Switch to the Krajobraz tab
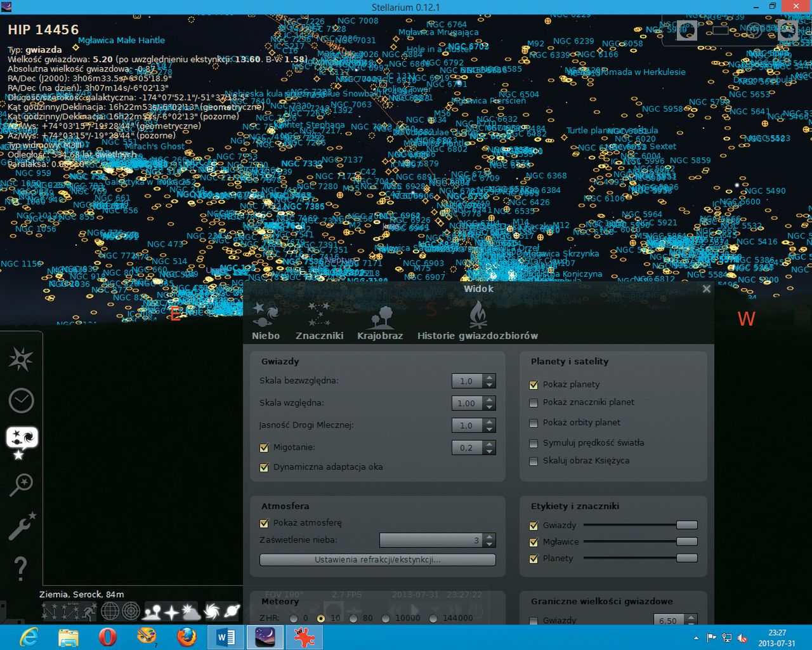This screenshot has width=812, height=650. (380, 321)
